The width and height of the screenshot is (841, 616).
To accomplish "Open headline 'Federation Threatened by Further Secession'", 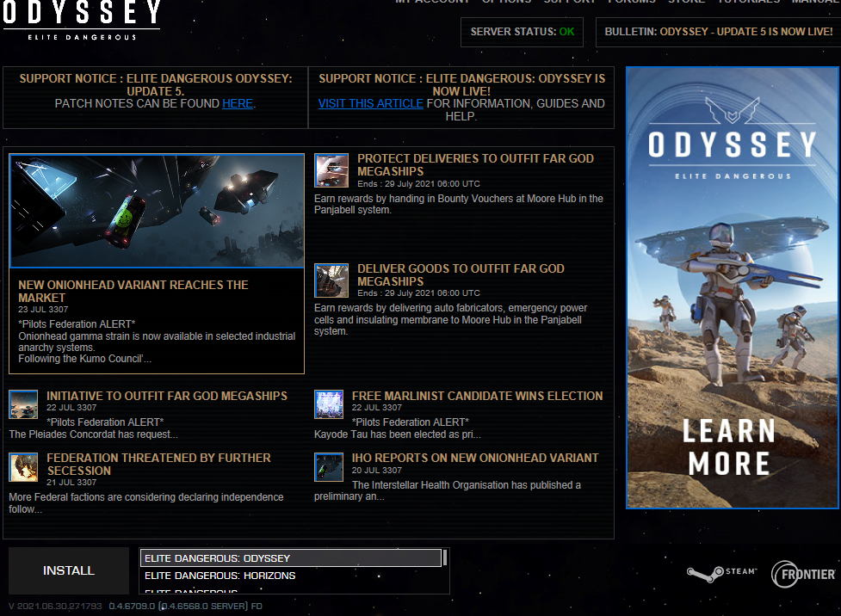I will tap(158, 465).
